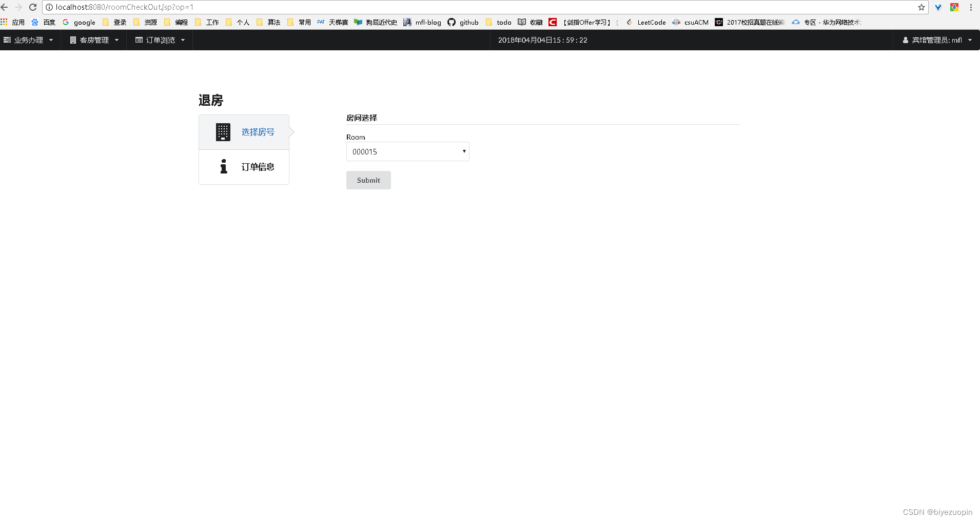Click the browser forward arrow
The width and height of the screenshot is (980, 521).
[18, 7]
